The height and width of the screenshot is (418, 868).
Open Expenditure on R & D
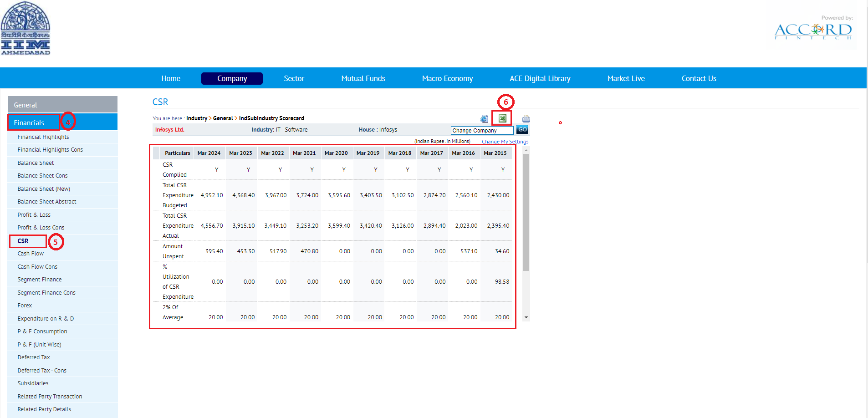click(46, 319)
